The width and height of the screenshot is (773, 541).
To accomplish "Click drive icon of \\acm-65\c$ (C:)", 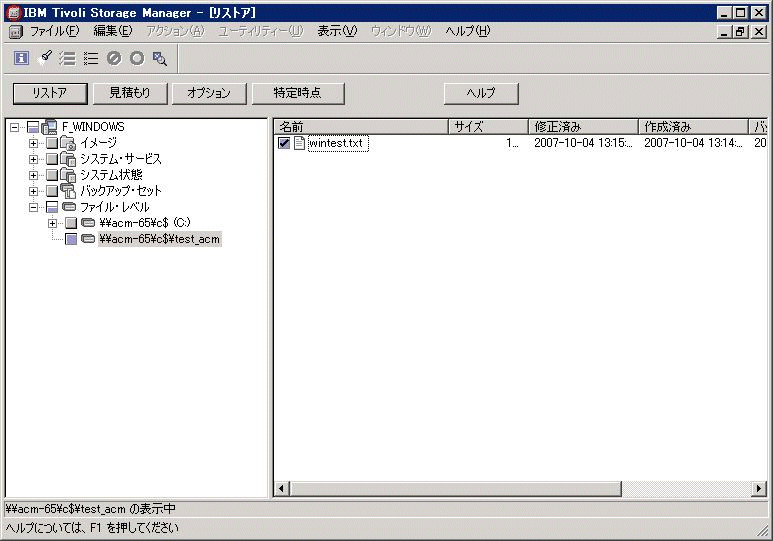I will point(88,223).
